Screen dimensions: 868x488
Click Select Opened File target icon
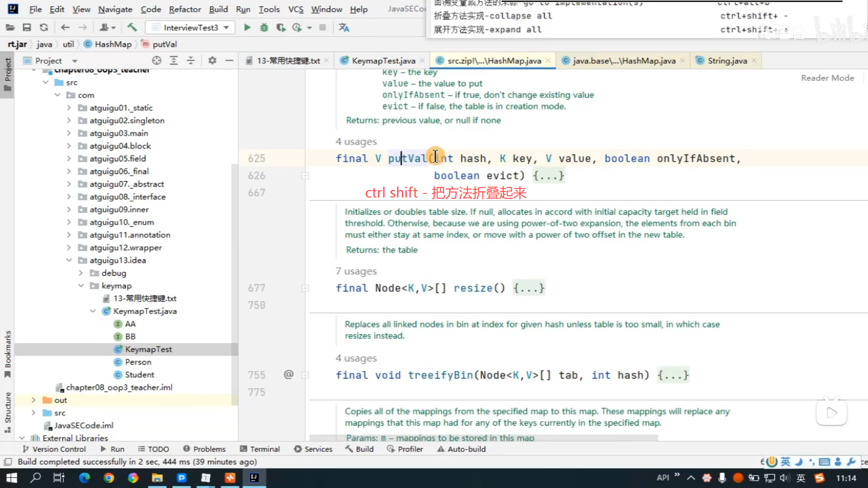tap(156, 61)
